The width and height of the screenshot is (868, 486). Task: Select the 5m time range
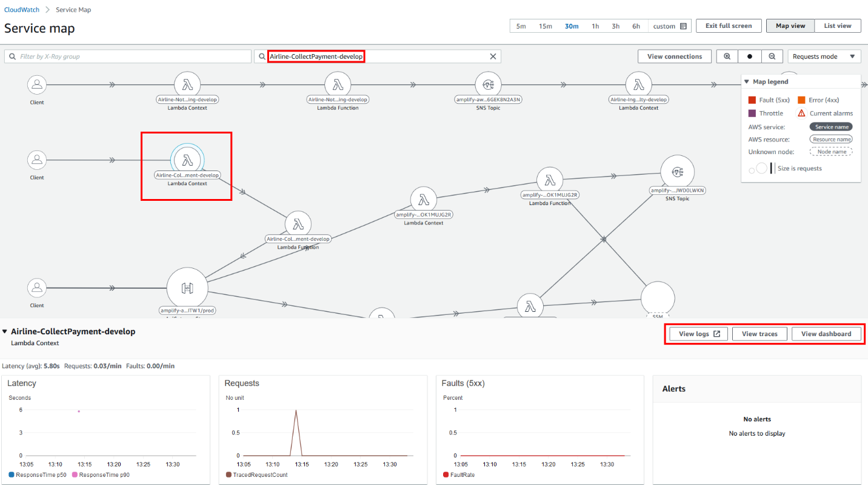pos(521,26)
